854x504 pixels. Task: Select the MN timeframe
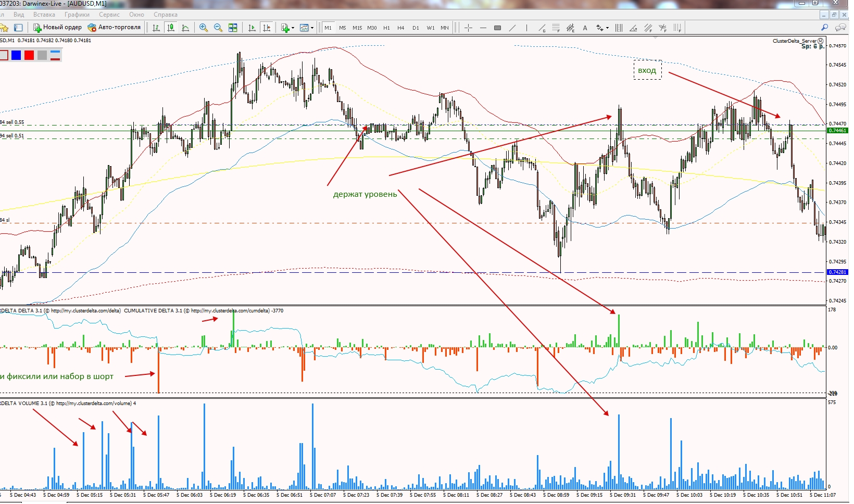point(445,28)
